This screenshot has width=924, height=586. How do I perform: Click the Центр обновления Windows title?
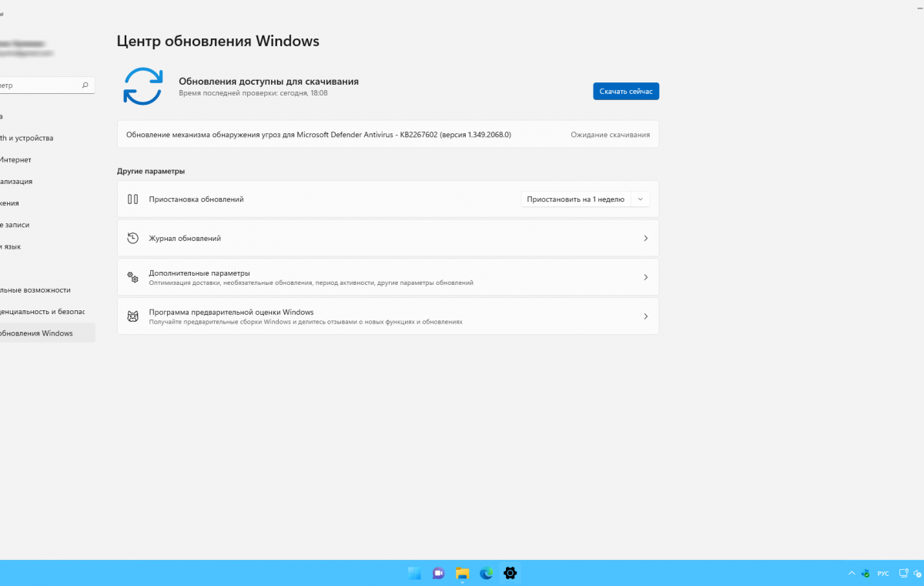(x=218, y=41)
